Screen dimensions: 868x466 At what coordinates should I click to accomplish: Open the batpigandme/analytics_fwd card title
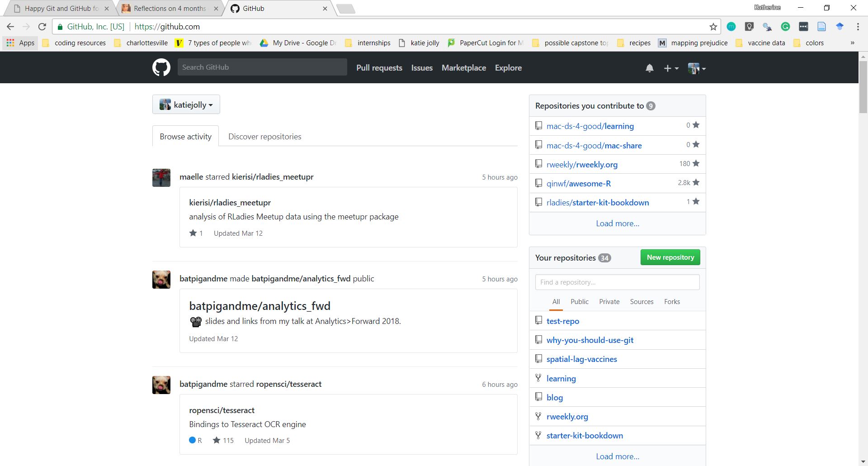coord(259,306)
